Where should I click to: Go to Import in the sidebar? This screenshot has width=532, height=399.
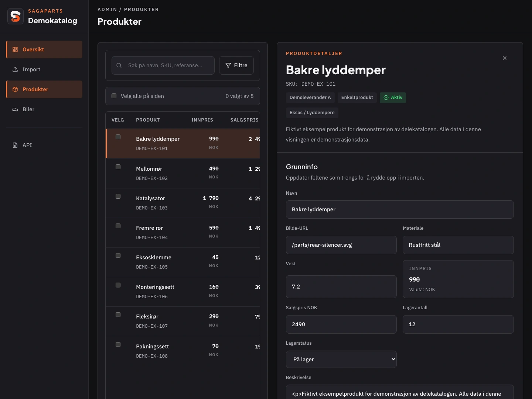(44, 69)
